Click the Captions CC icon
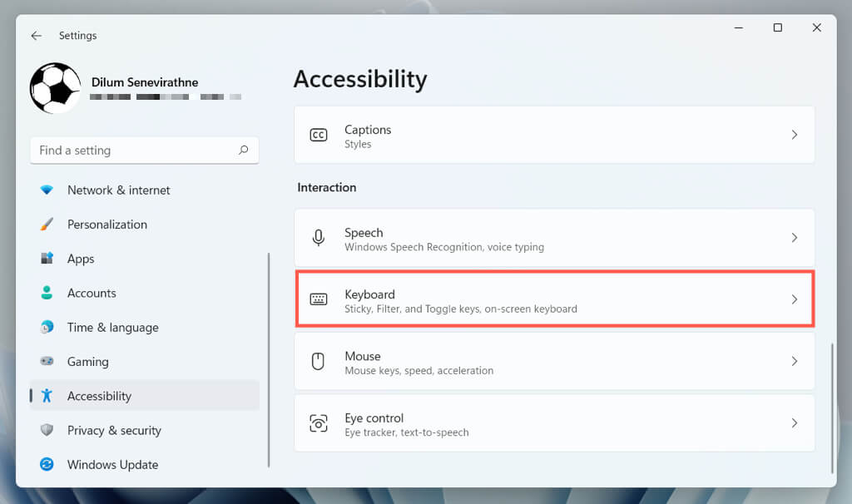The width and height of the screenshot is (852, 504). [319, 135]
